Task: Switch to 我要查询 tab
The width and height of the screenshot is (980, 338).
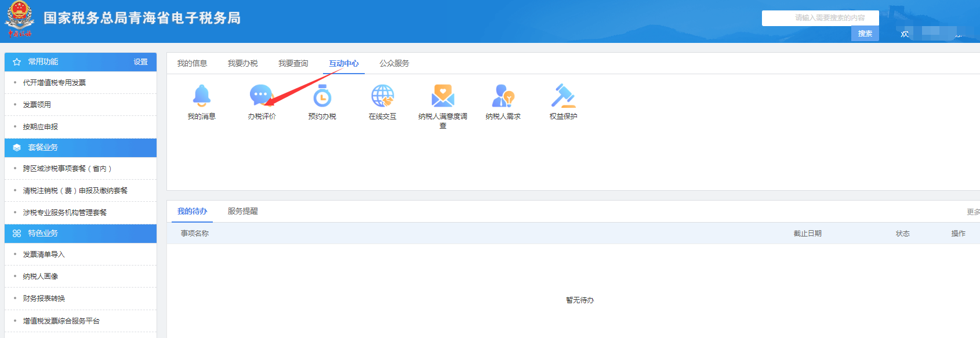Action: click(293, 63)
